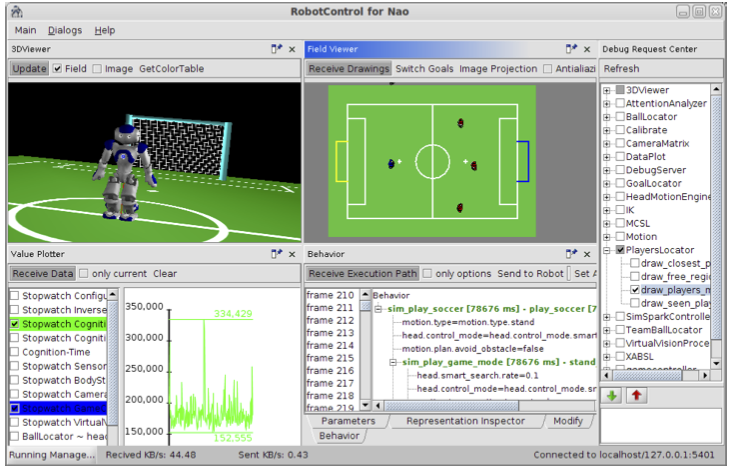Expand the Motion tree node

(x=607, y=237)
